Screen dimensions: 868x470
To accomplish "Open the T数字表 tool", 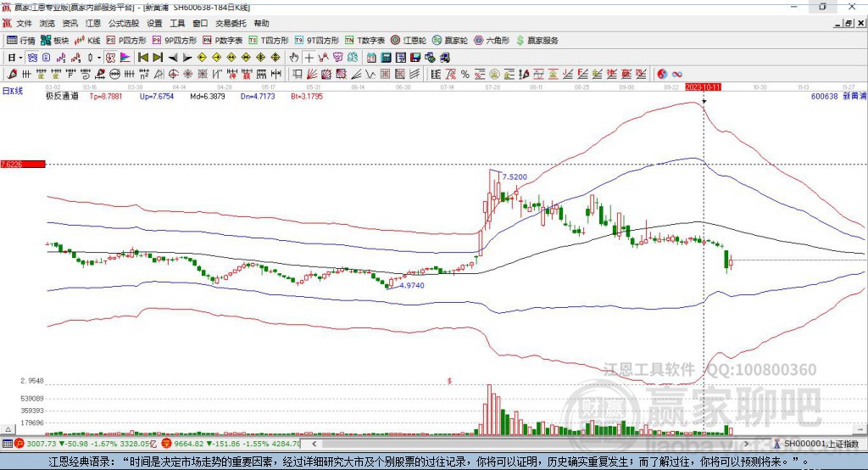I will 364,41.
